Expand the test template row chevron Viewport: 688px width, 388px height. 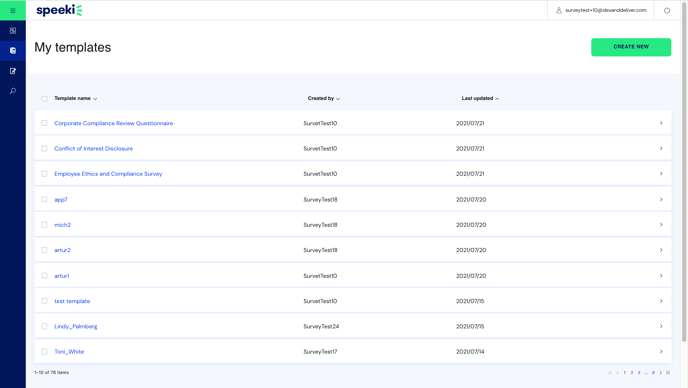pyautogui.click(x=661, y=301)
